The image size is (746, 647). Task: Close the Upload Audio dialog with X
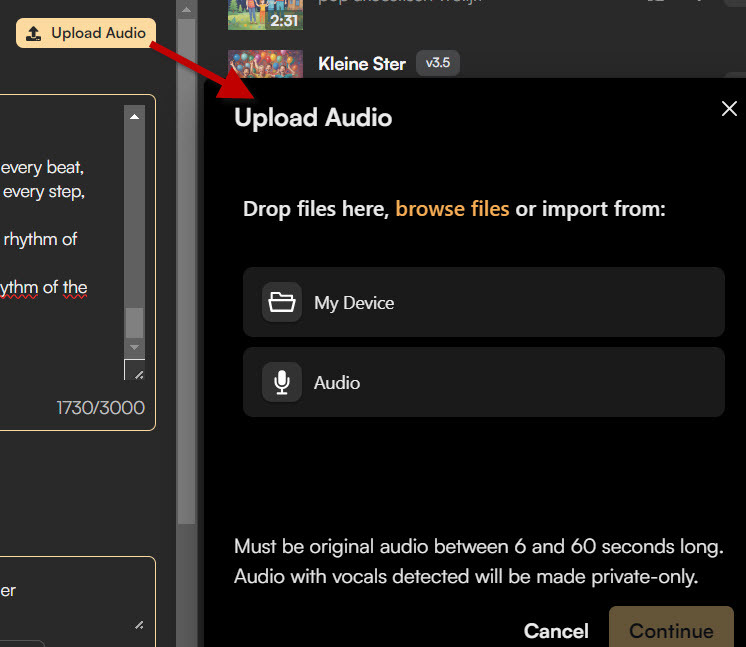pos(729,109)
